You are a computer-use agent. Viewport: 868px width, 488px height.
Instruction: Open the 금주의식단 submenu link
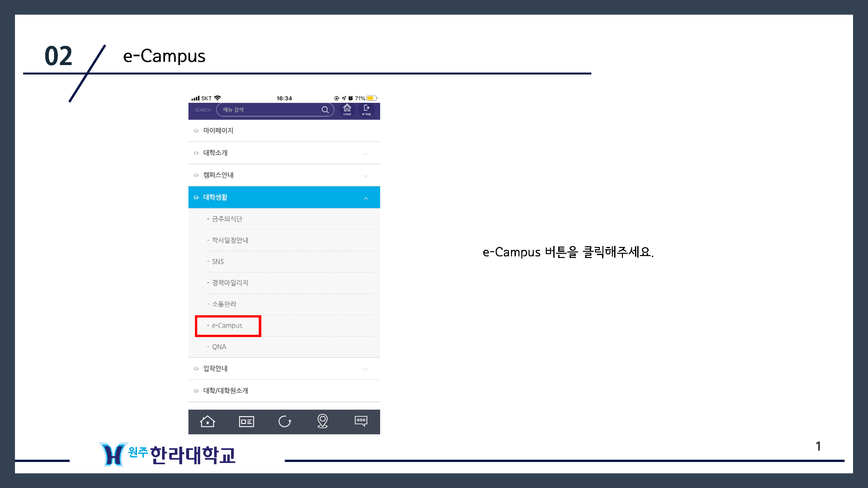(227, 219)
